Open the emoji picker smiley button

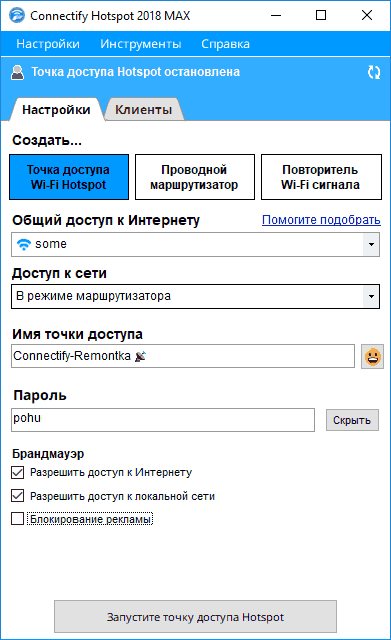click(372, 357)
